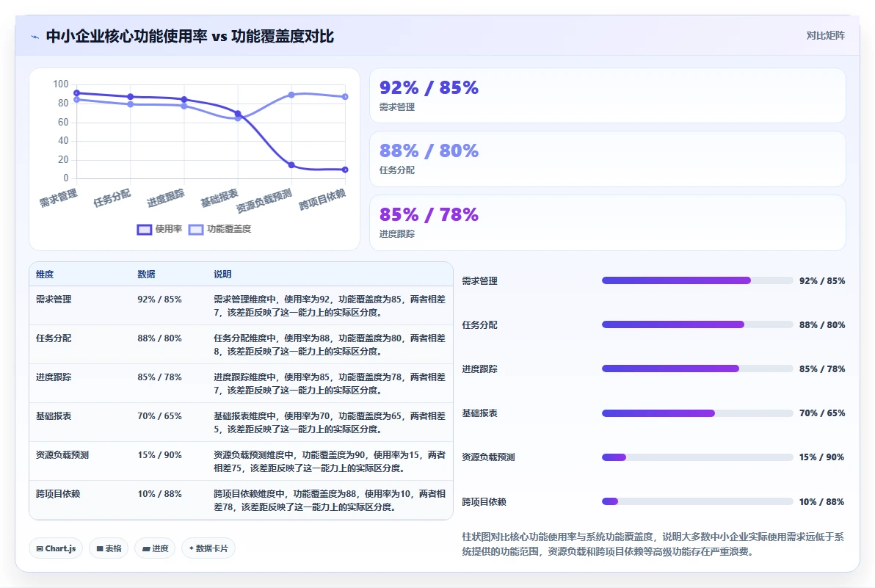This screenshot has height=588, width=875.
Task: Click the 跨项目依赖 progress bar
Action: (x=697, y=501)
